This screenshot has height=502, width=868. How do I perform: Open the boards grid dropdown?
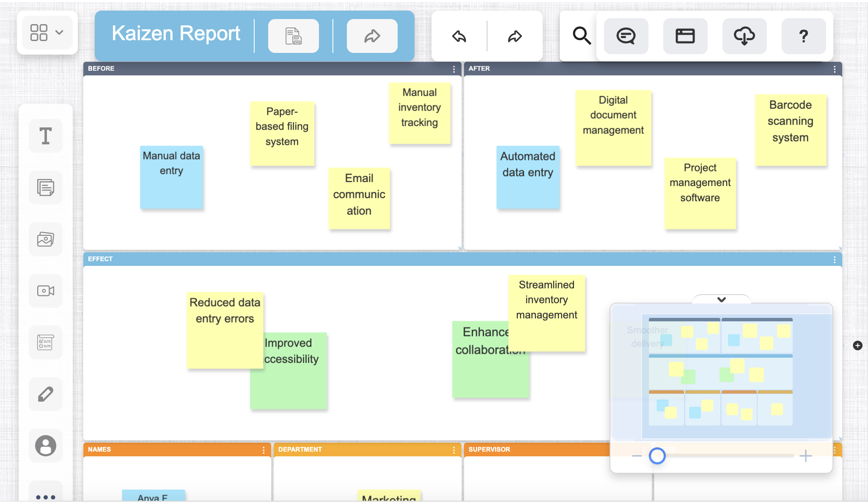click(x=47, y=33)
